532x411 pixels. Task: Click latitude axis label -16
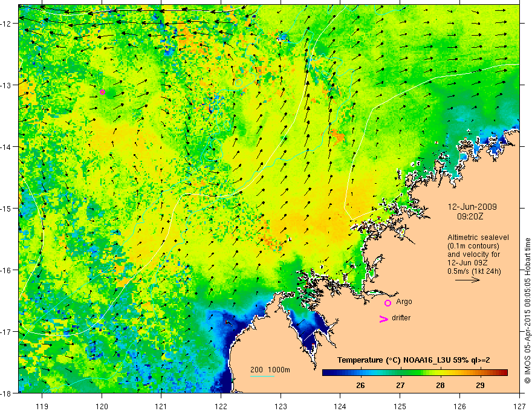(x=7, y=270)
